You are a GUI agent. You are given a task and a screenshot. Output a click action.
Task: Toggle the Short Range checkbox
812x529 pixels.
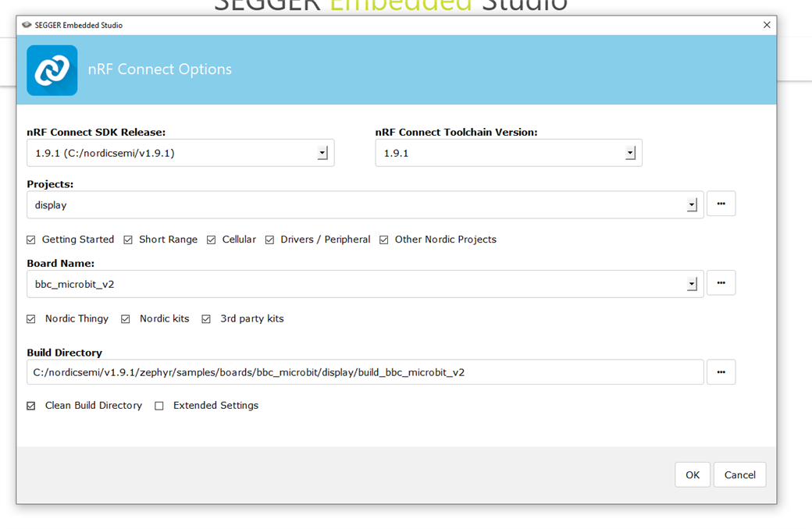[128, 240]
